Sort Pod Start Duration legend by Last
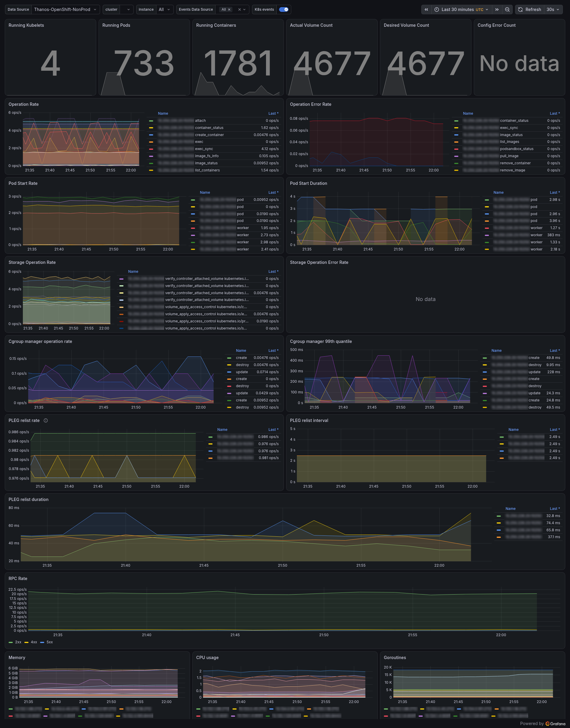Screen dimensions: 570x728 (555, 192)
